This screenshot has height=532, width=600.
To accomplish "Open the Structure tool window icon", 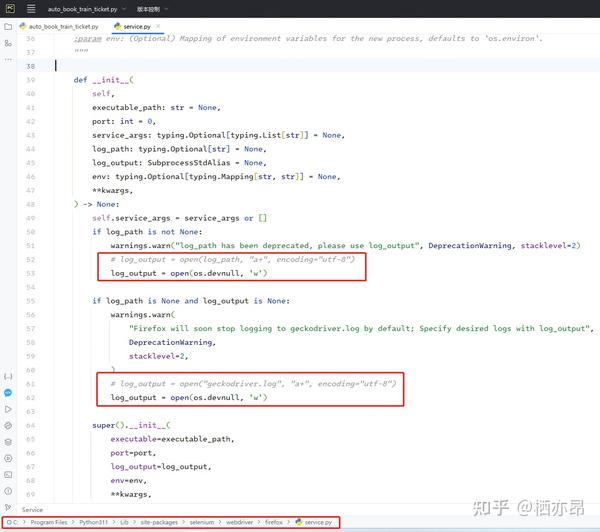I will 8,43.
